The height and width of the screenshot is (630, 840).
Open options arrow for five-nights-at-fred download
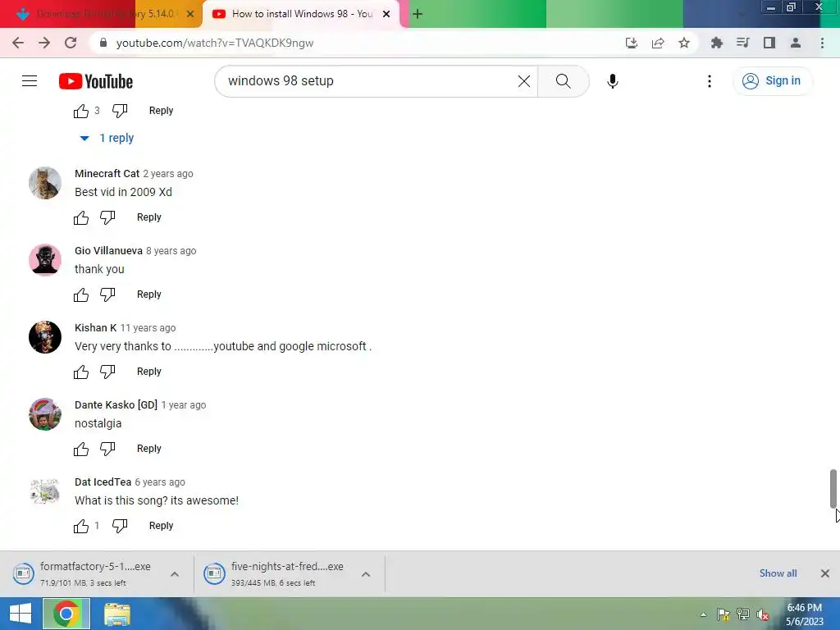tap(366, 574)
